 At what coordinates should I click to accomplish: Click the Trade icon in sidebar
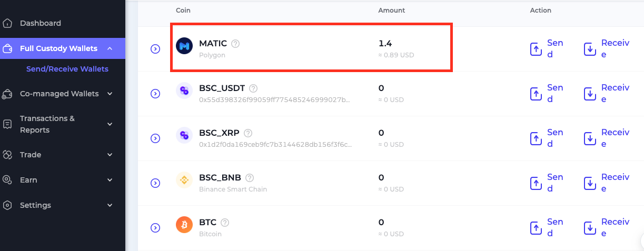(x=7, y=155)
